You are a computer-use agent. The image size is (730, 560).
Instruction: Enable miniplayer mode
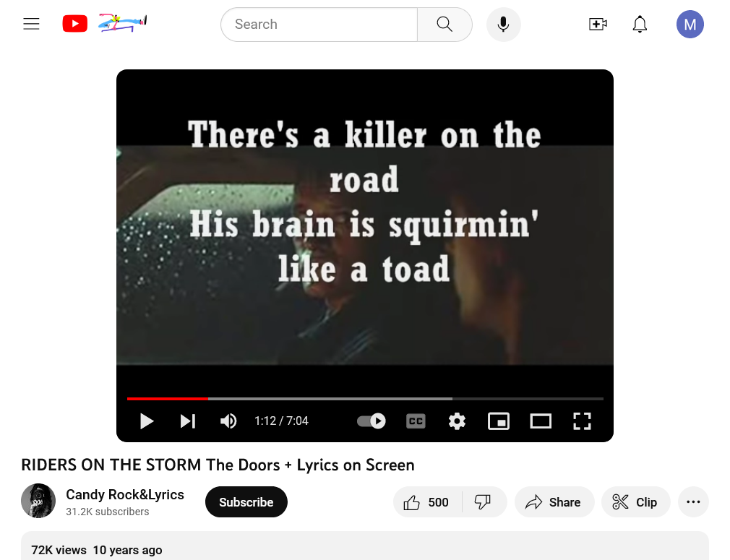[x=499, y=421]
